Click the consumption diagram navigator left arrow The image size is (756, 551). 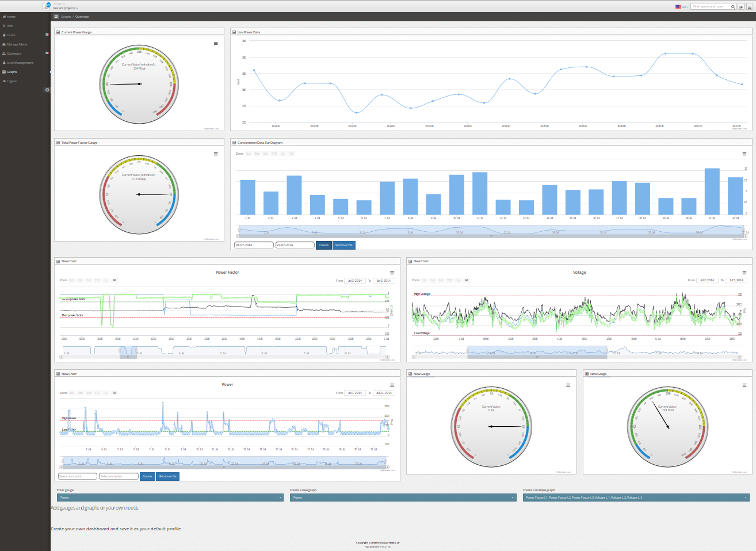(x=238, y=236)
